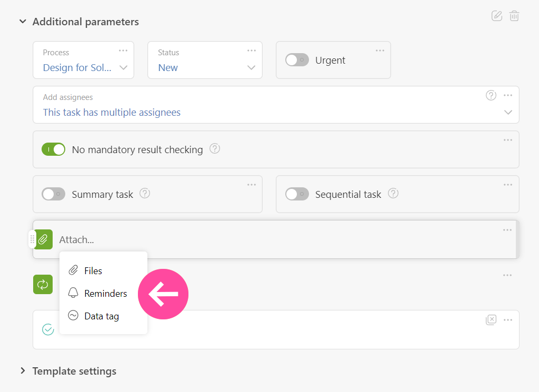Open the Status field three-dot menu
539x392 pixels.
[x=252, y=51]
